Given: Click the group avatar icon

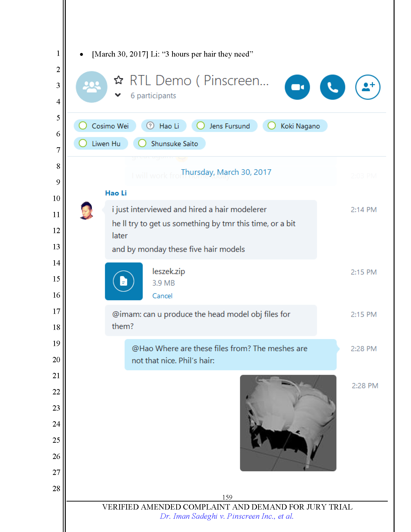Looking at the screenshot, I should pos(92,87).
